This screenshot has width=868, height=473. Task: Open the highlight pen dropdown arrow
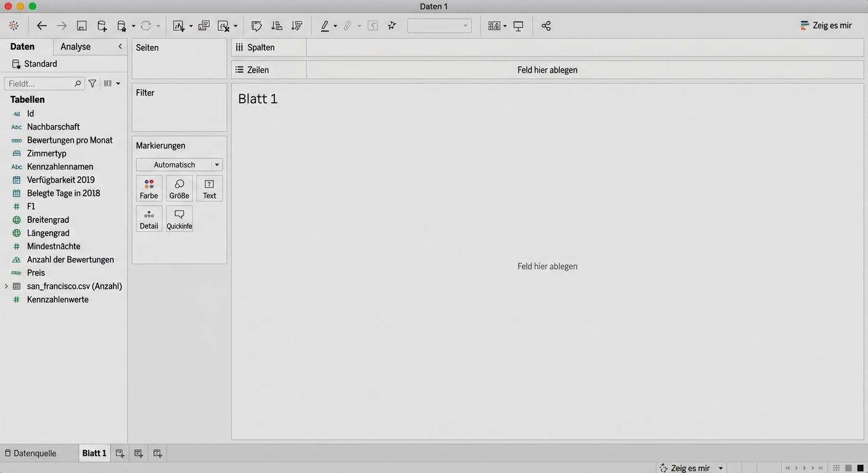coord(335,26)
